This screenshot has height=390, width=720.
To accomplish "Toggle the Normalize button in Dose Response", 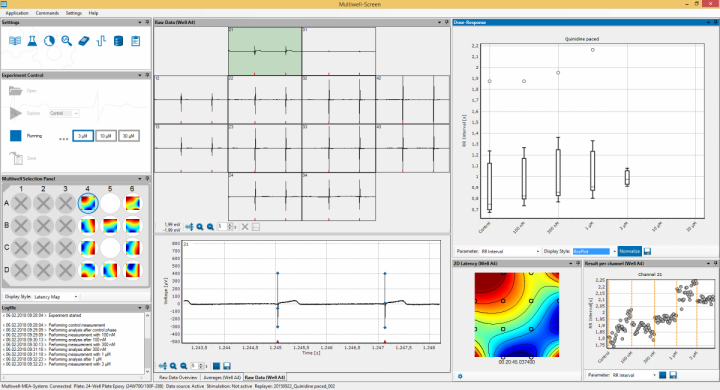I will (x=629, y=251).
